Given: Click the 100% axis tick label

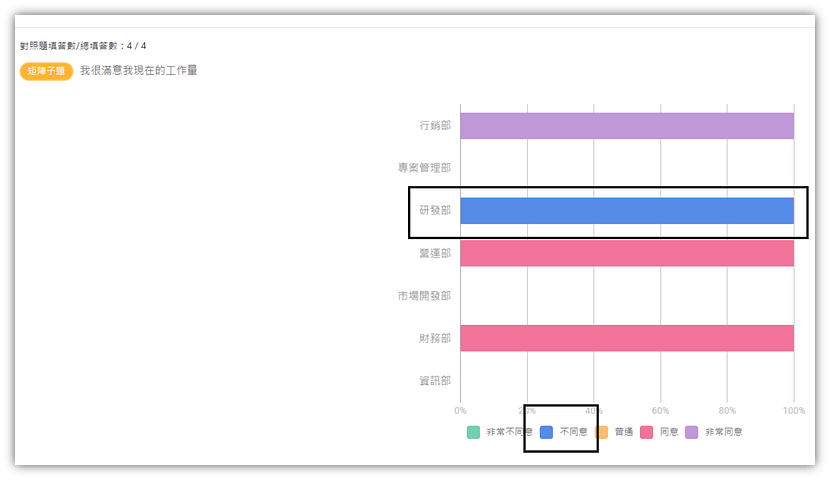Looking at the screenshot, I should (794, 411).
